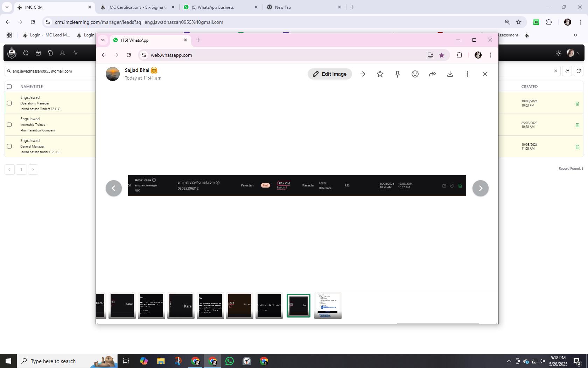Bookmark star in WhatsApp address bar
The image size is (588, 368).
[x=442, y=55]
